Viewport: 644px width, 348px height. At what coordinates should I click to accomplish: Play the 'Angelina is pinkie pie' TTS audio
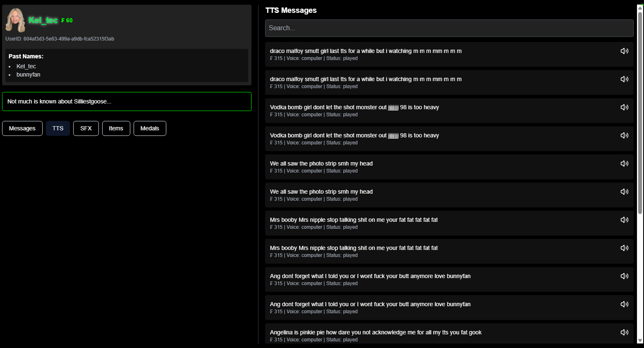(x=624, y=332)
